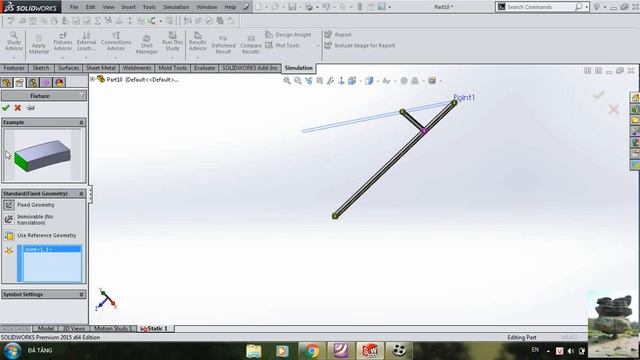Open Results Advisor

pos(198,42)
